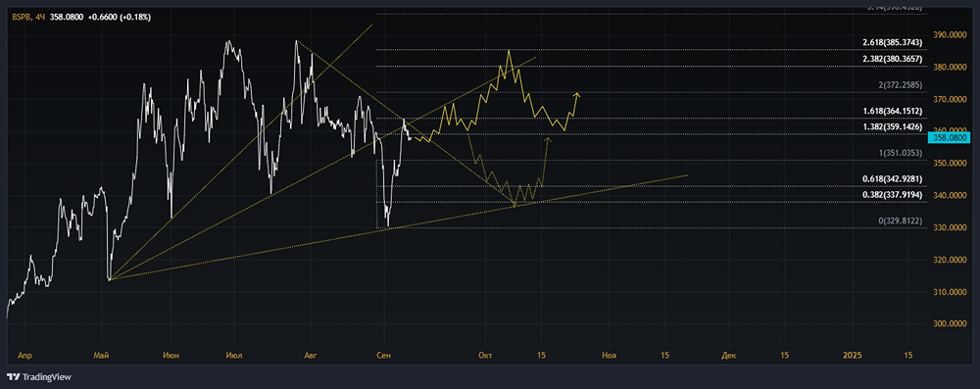
Task: Select Fibonacci label 1(351.0353)
Action: [x=900, y=153]
